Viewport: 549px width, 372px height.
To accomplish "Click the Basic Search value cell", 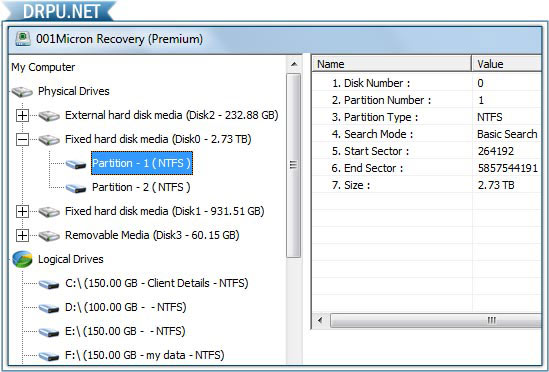I will [x=507, y=134].
